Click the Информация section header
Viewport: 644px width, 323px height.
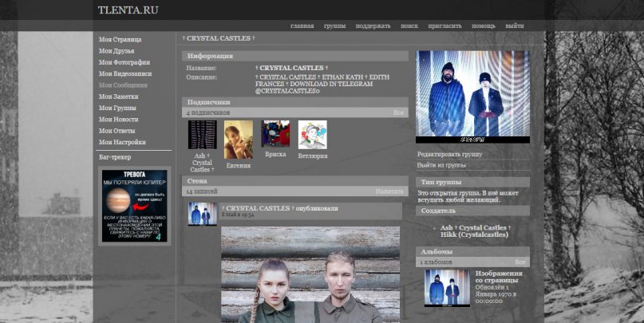pyautogui.click(x=295, y=57)
